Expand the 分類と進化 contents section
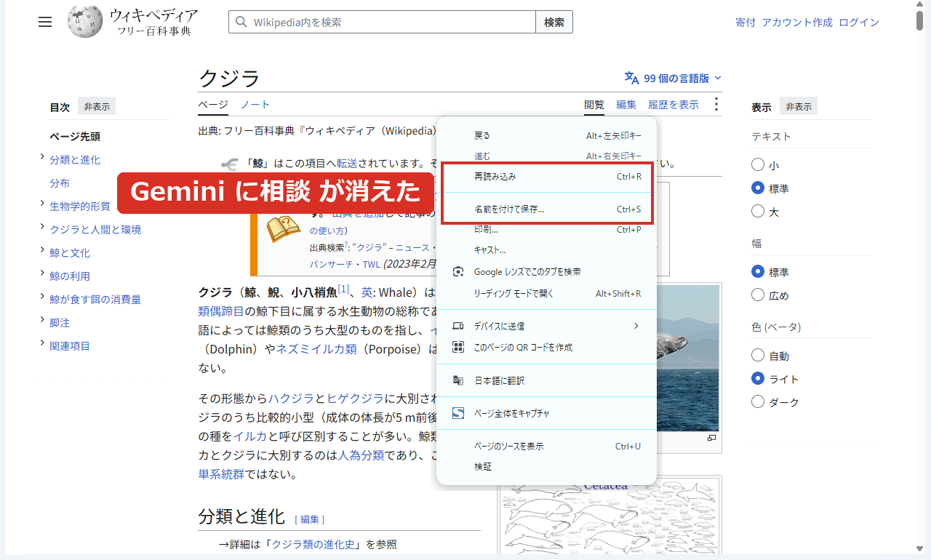The height and width of the screenshot is (560, 931). 42,158
